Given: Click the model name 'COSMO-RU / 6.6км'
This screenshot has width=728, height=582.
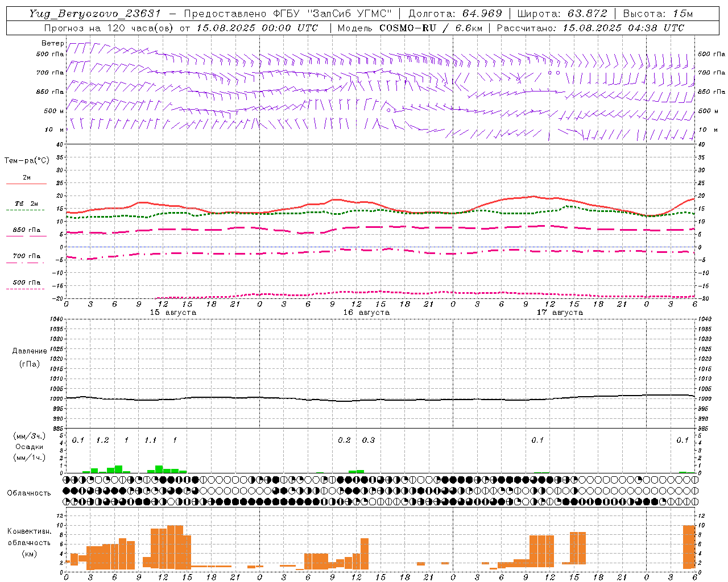Looking at the screenshot, I should pos(431,28).
